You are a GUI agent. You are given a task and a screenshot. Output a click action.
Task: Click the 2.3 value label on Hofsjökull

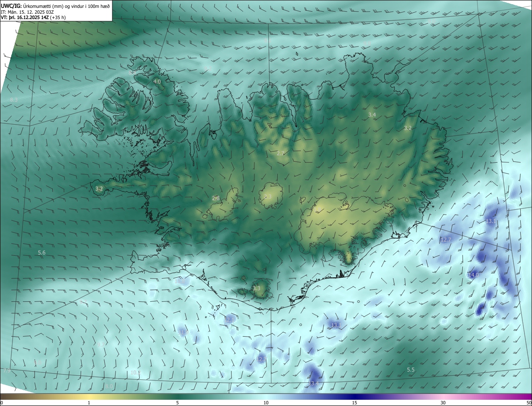[268, 196]
